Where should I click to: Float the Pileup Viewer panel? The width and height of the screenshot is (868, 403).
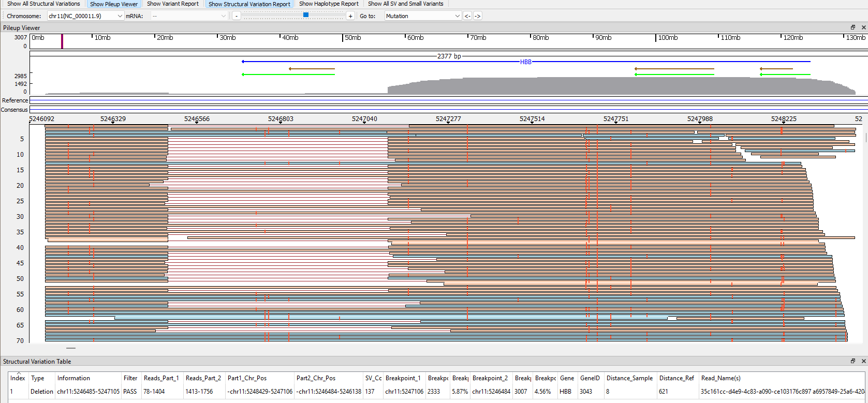coord(853,27)
